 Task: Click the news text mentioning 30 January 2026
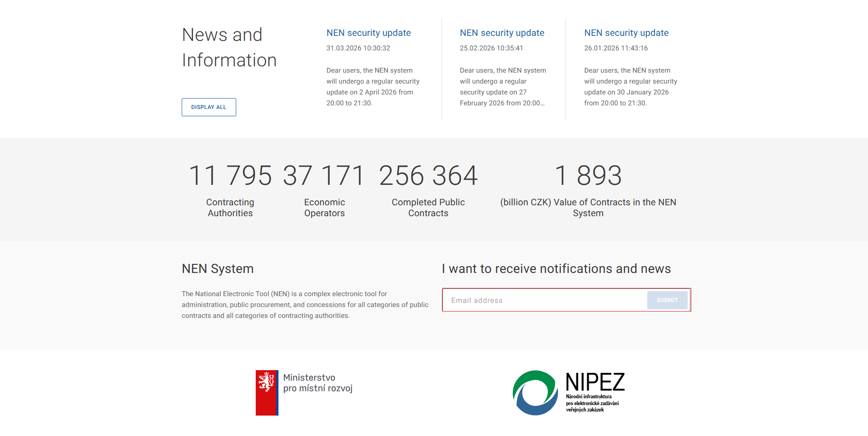coord(631,87)
